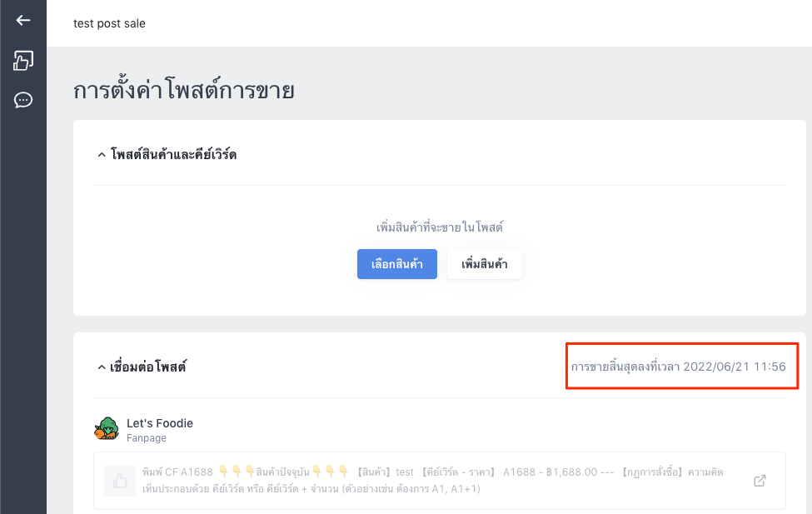
Task: Collapse the เชื่อมต่อโพสต์ section chevron
Action: [102, 367]
